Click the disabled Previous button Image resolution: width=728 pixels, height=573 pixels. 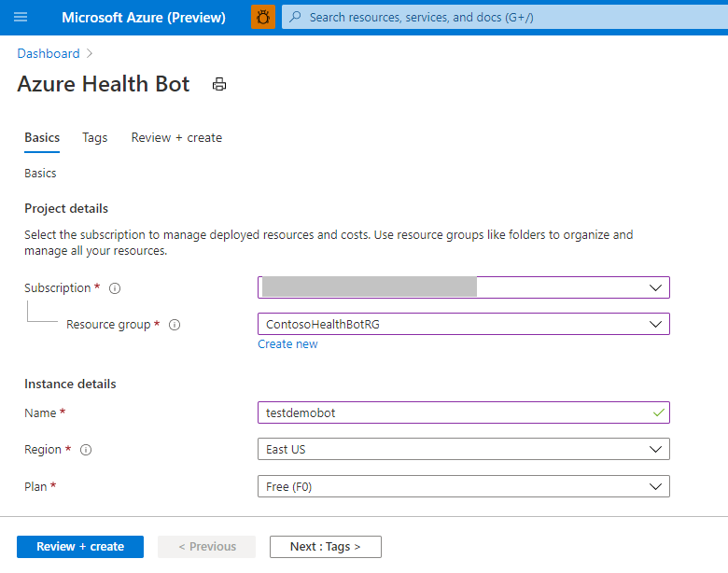206,547
